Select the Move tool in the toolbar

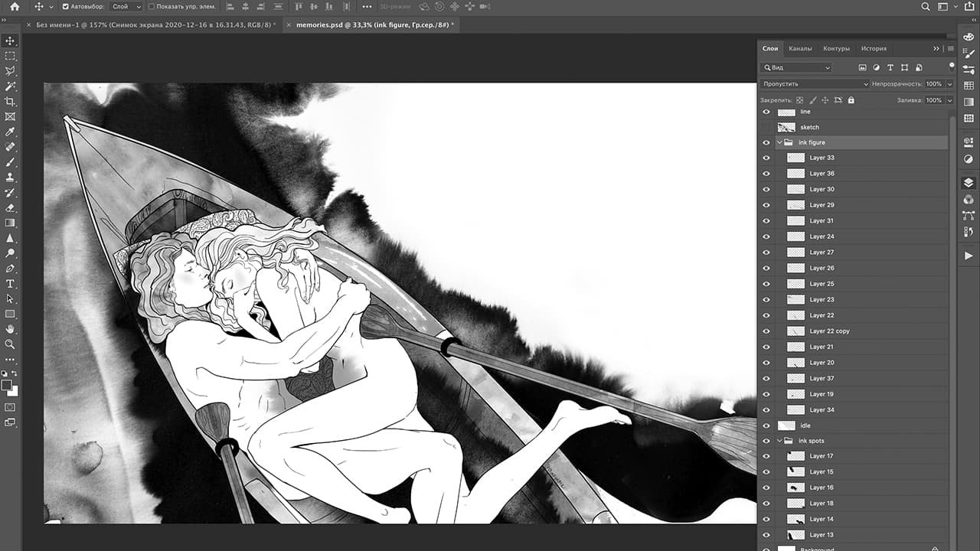coord(10,41)
